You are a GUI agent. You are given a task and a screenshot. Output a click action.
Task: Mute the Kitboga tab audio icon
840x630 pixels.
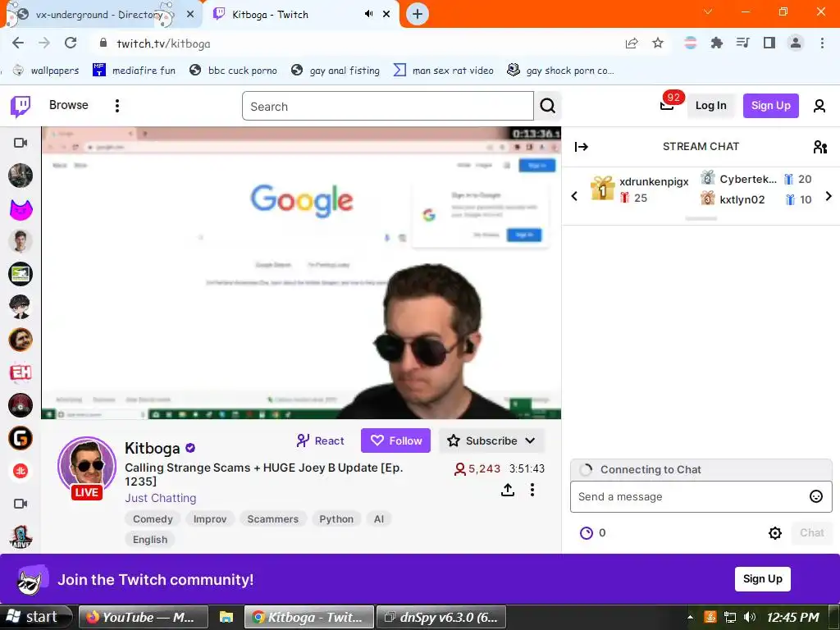tap(368, 14)
